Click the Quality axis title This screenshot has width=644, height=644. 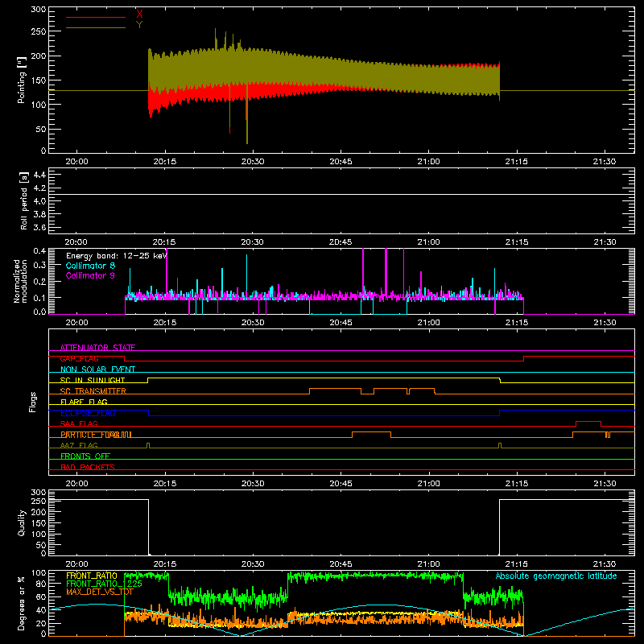22,522
